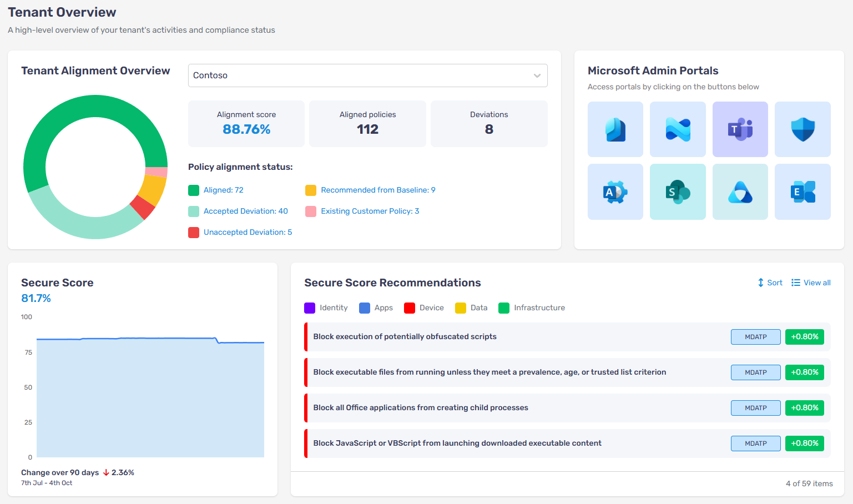Open the Microsoft Purview portal tile
Viewport: 853px width, 504px height.
coord(615,129)
